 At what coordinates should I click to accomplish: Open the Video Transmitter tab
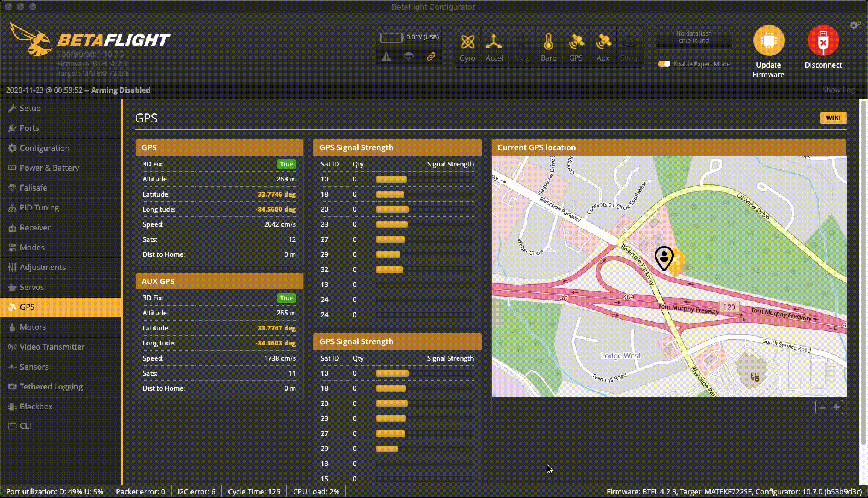[x=60, y=347]
